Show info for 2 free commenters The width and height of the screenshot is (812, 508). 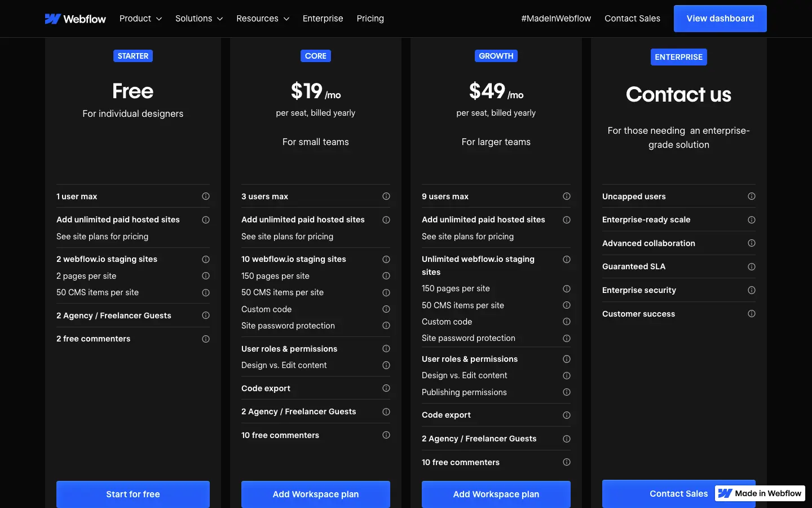pos(206,339)
